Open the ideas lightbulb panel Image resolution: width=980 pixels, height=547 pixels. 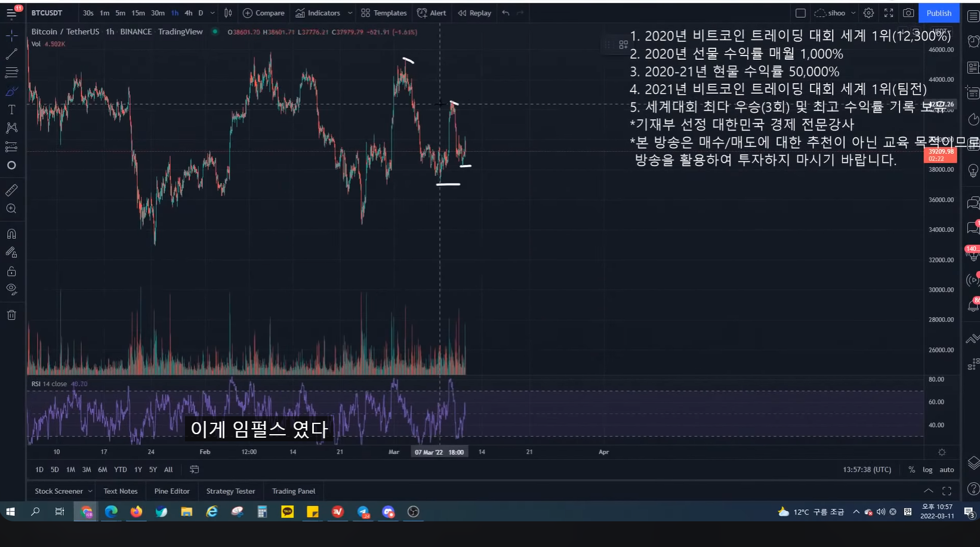(x=973, y=171)
